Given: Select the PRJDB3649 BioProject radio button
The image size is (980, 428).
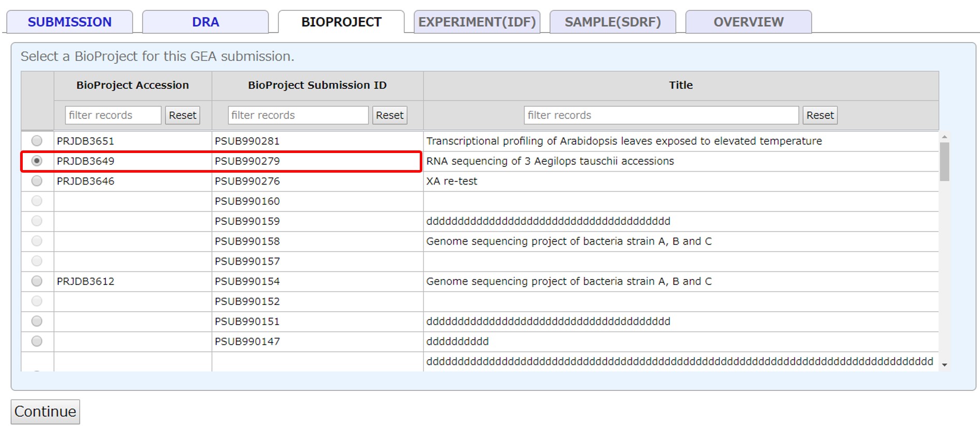Looking at the screenshot, I should point(37,161).
